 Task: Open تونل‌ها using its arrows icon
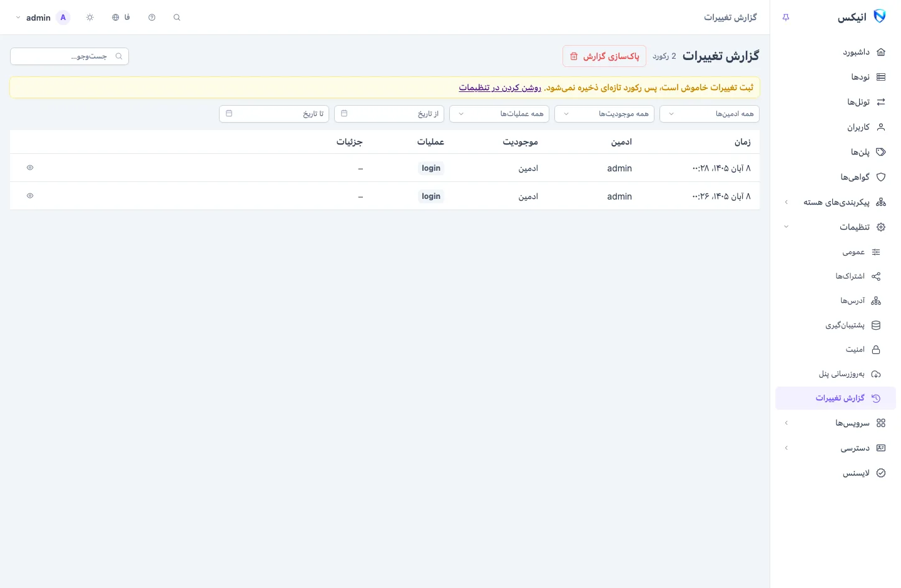[881, 102]
